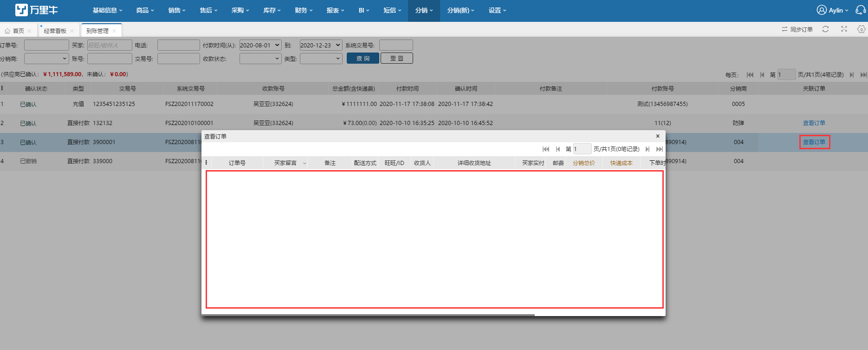Open the 库存 menu
The height and width of the screenshot is (350, 868).
click(x=272, y=10)
